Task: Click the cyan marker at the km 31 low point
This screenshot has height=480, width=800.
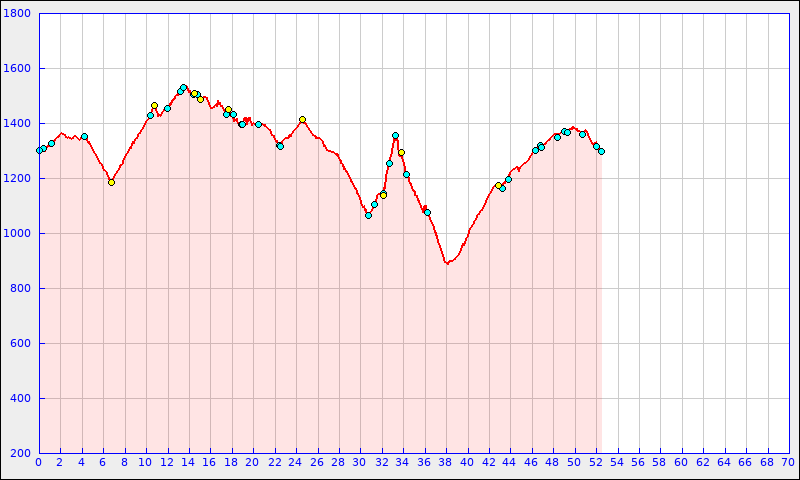Action: tap(368, 215)
